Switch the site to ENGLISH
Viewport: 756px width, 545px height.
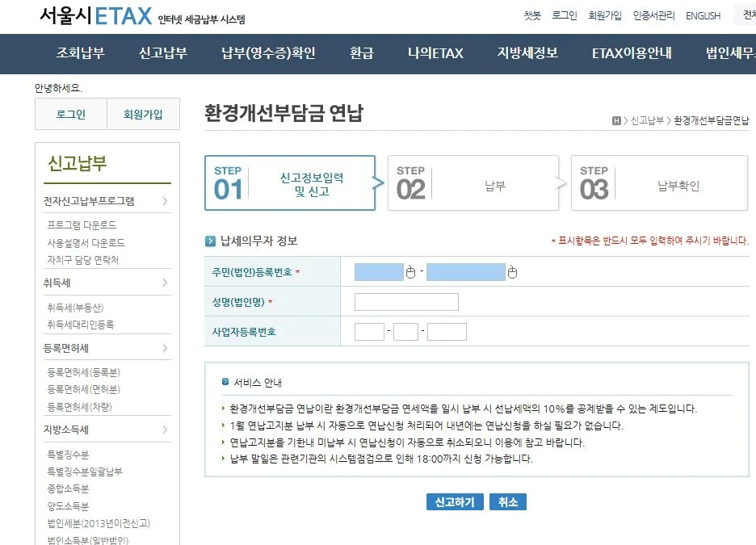click(x=703, y=15)
